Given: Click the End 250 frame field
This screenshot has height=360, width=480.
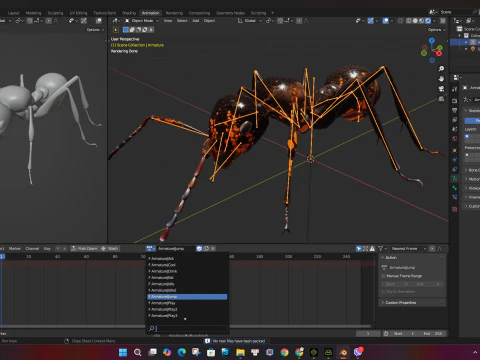Looking at the screenshot, I should [433, 333].
